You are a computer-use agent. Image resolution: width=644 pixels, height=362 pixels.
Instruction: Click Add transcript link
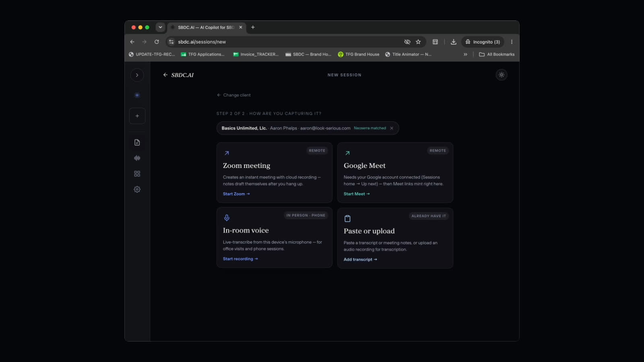pyautogui.click(x=360, y=260)
